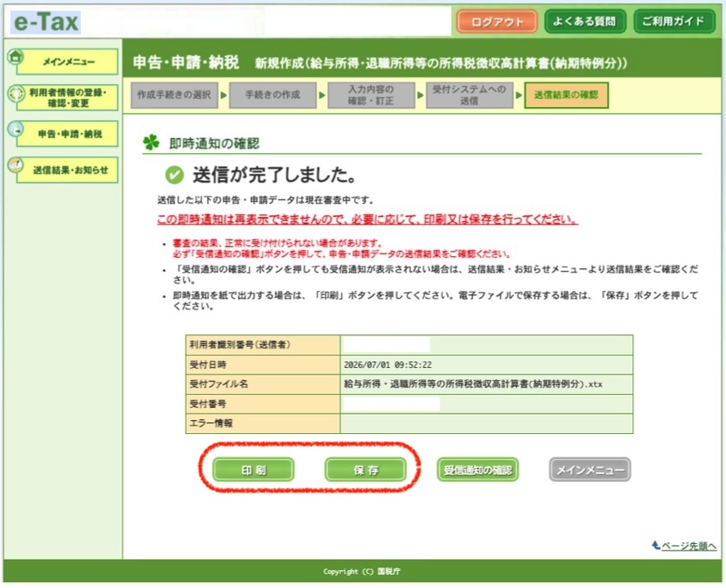Open 申告・申請・納税 sidebar item
Viewport: 726px width, 588px height.
point(68,134)
